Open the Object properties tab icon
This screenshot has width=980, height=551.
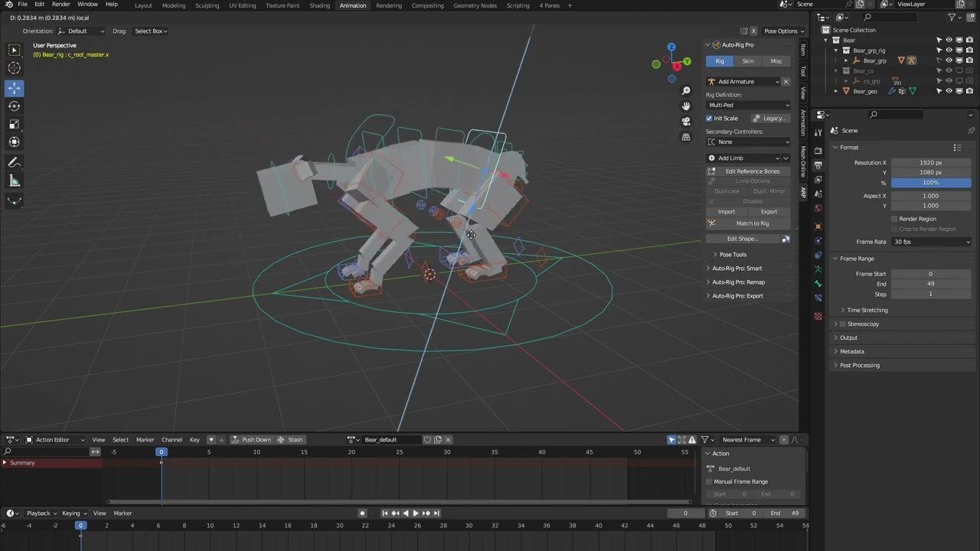tap(818, 227)
